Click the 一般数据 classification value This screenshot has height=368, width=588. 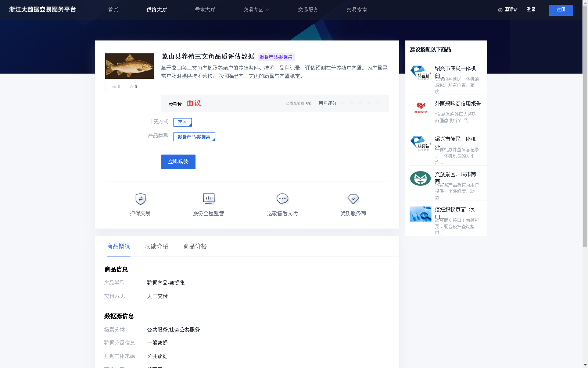tap(157, 343)
